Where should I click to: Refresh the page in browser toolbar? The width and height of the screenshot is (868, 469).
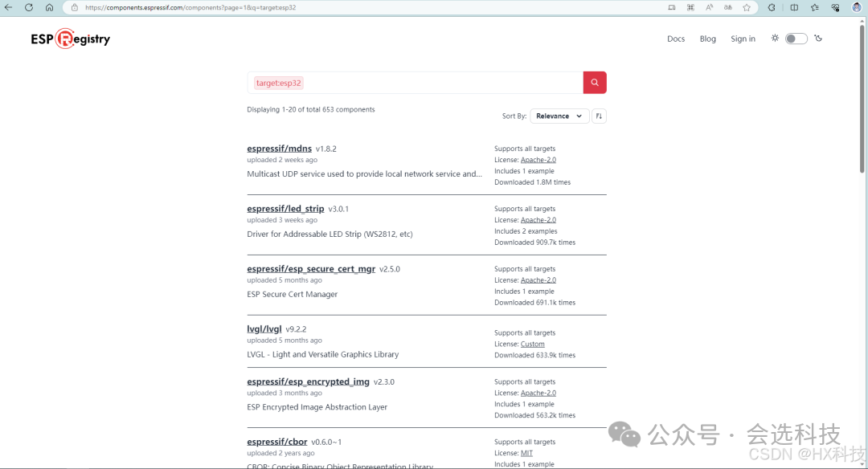[x=29, y=8]
